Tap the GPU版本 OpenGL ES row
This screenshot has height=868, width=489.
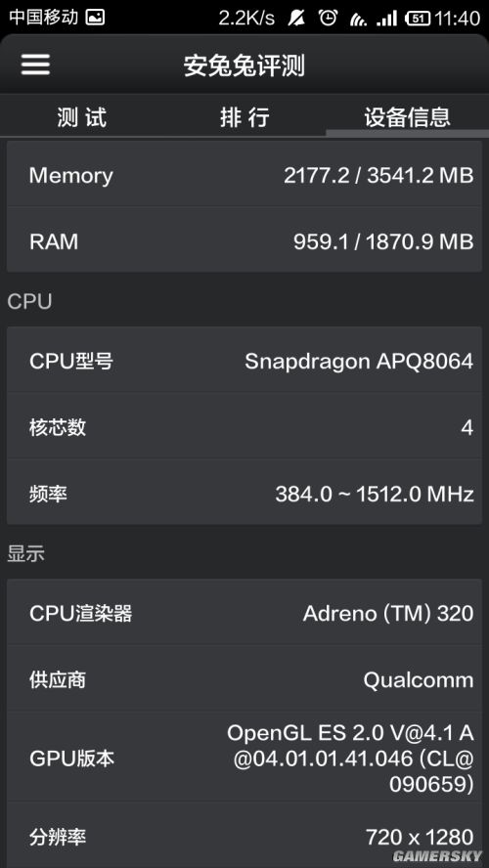pos(244,757)
